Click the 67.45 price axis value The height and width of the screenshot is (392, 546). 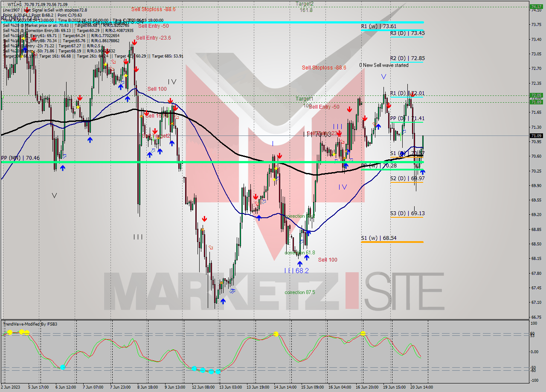click(536, 288)
